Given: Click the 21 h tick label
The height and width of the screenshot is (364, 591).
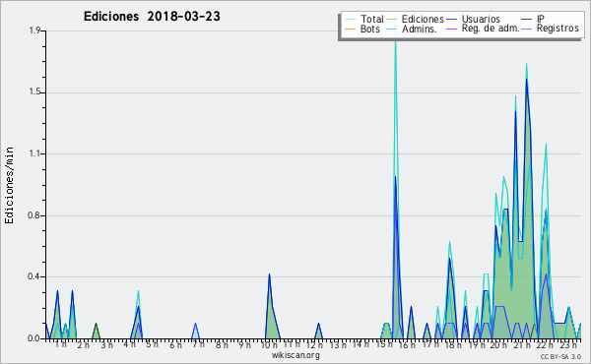Looking at the screenshot, I should tap(522, 344).
